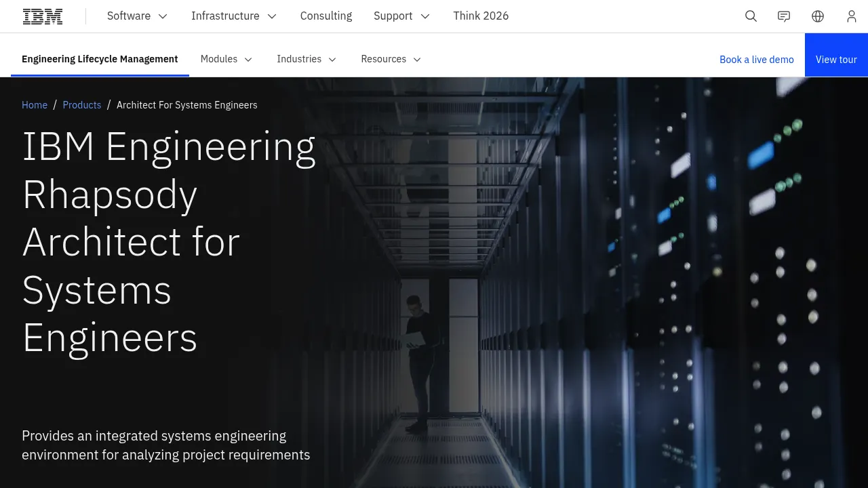Screen dimensions: 868x488
Task: Go to the Home breadcrumb link
Action: tap(35, 105)
